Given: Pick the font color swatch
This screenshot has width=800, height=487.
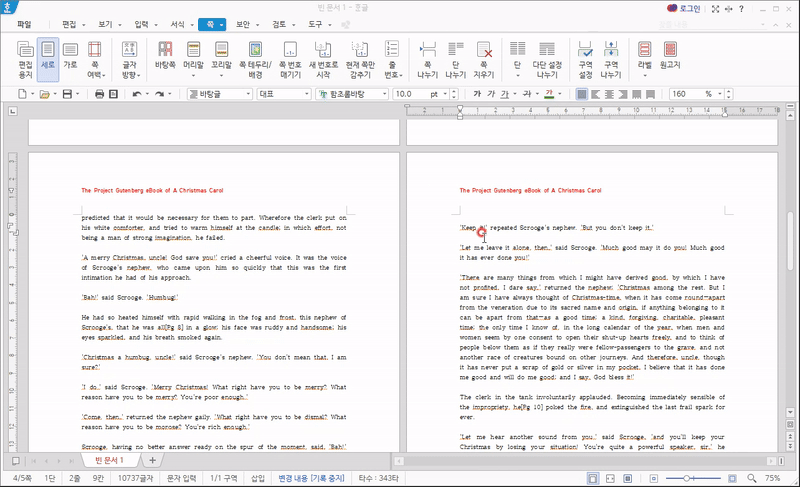Looking at the screenshot, I should [x=549, y=94].
